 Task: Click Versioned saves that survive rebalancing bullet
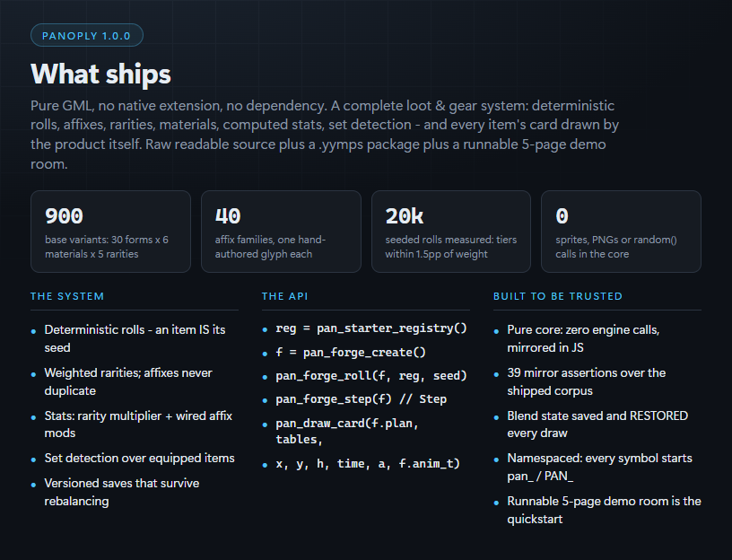pyautogui.click(x=122, y=492)
